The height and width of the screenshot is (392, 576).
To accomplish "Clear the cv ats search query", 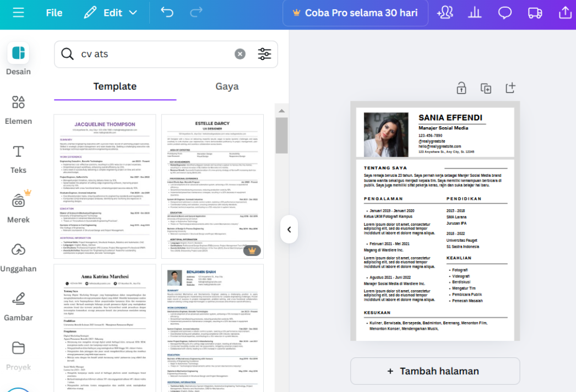I will (240, 53).
